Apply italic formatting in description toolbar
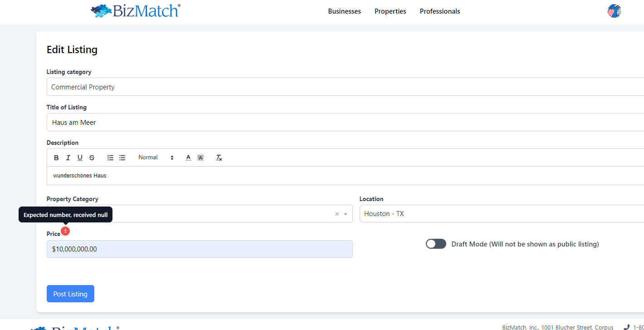 point(68,158)
